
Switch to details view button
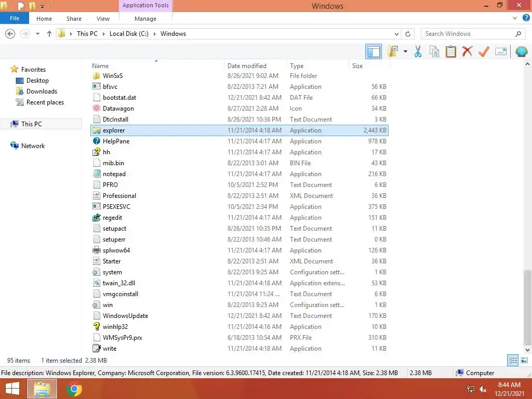513,361
